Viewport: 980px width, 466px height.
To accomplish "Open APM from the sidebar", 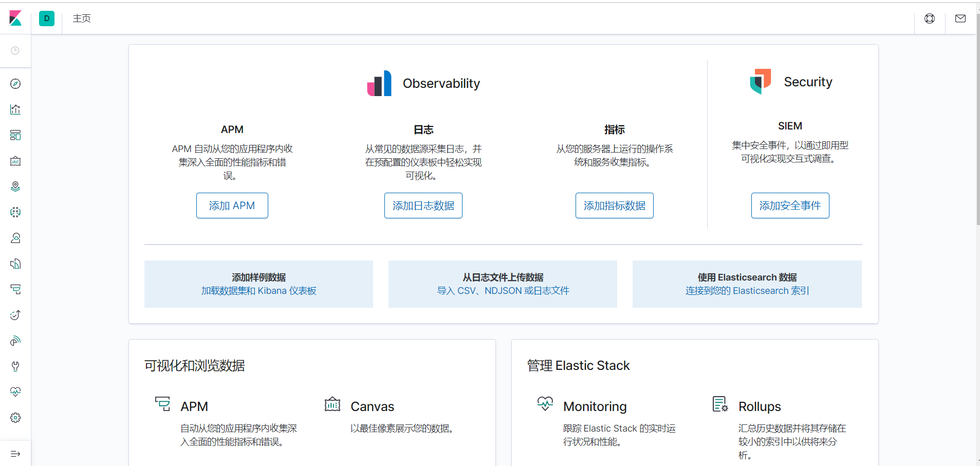I will [x=15, y=289].
